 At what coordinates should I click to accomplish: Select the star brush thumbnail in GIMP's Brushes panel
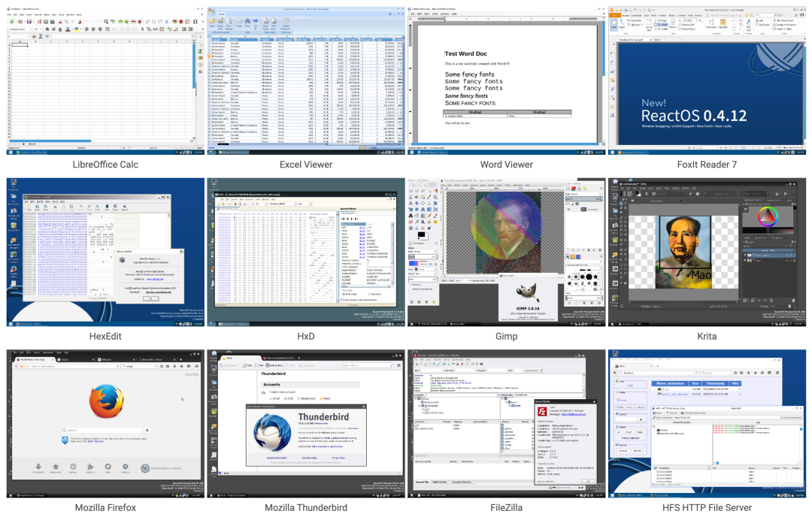tap(595, 276)
